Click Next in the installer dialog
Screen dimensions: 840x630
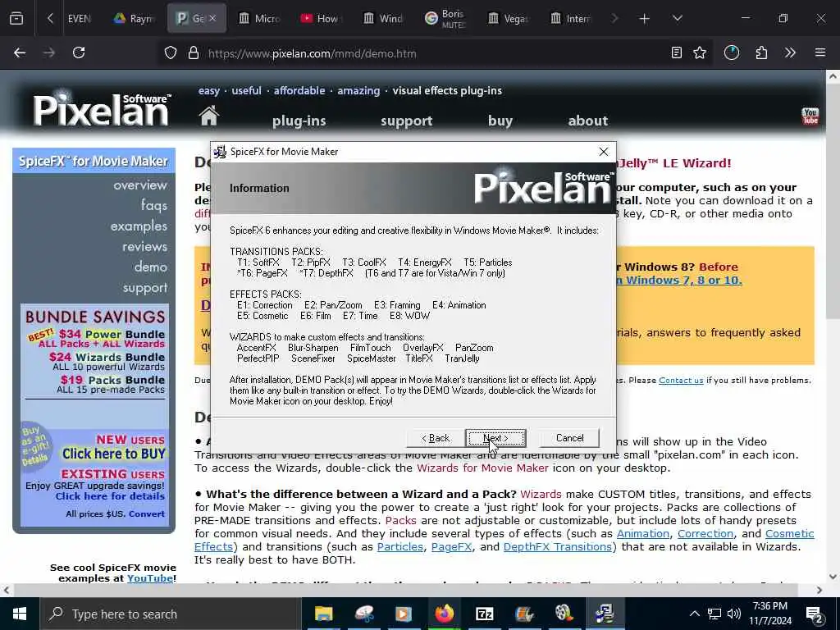point(495,438)
